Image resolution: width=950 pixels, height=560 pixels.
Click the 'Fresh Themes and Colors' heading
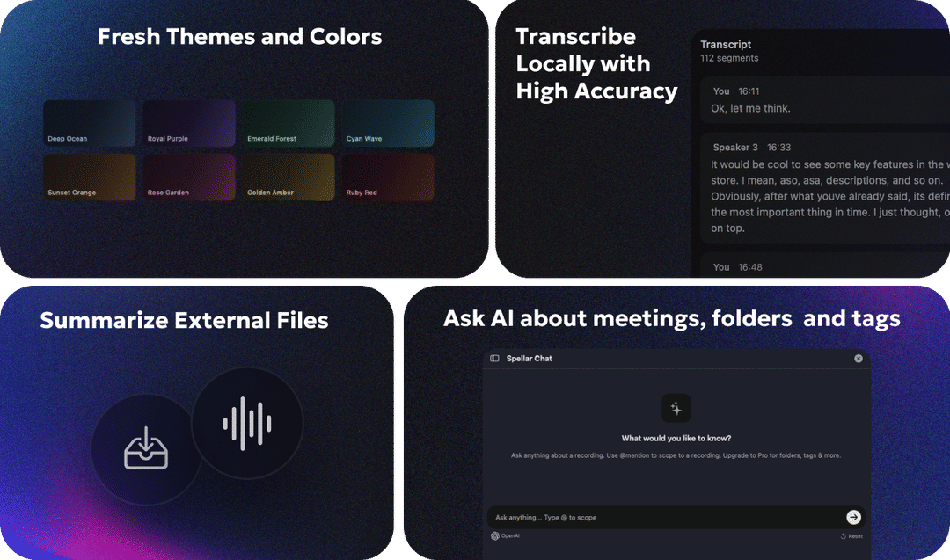(240, 36)
